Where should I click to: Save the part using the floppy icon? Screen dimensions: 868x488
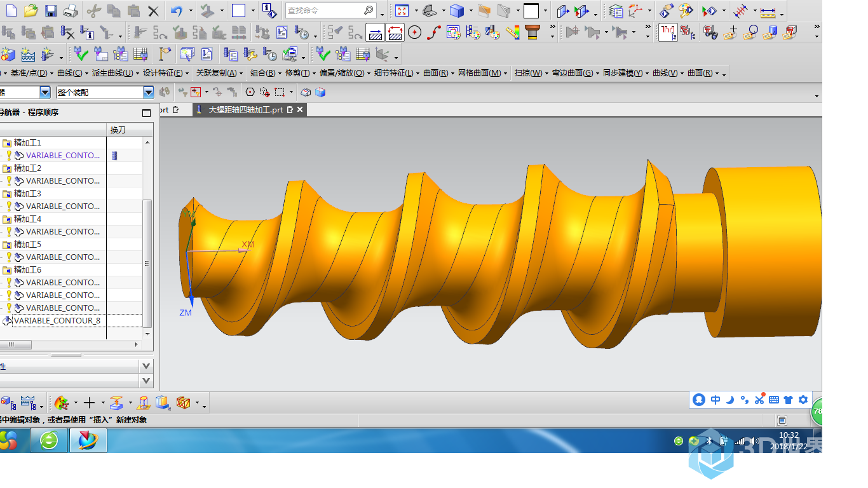click(51, 11)
